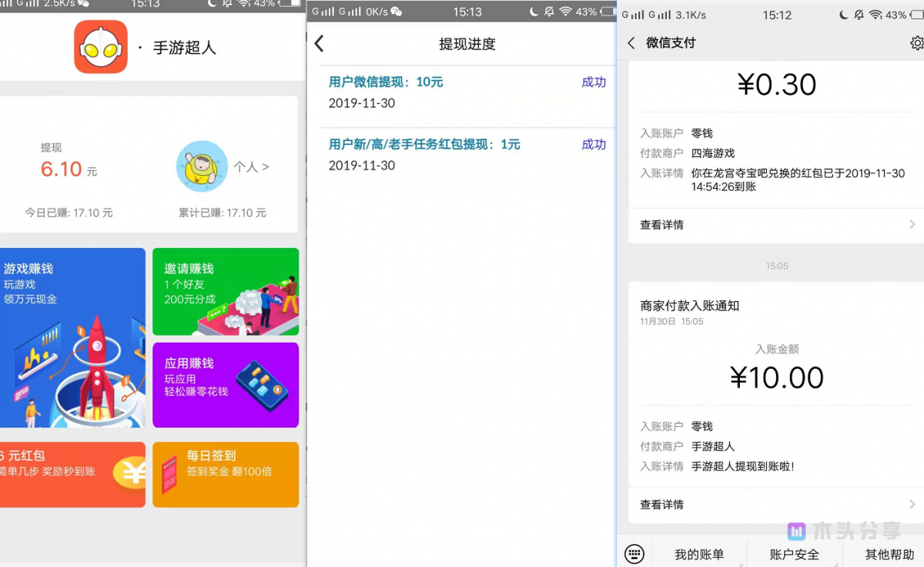
Task: Tap 手游超人 merchant name in WeChat Pay
Action: coord(713,446)
